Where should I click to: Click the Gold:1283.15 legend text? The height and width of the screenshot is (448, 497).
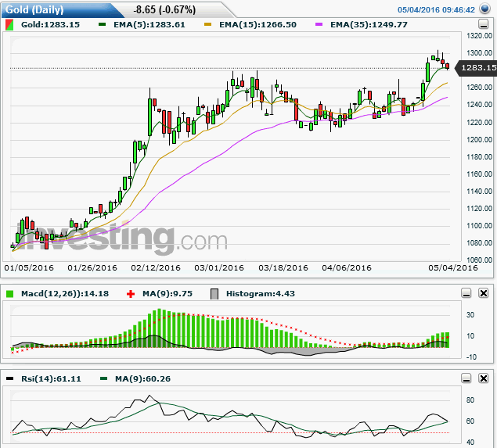50,25
